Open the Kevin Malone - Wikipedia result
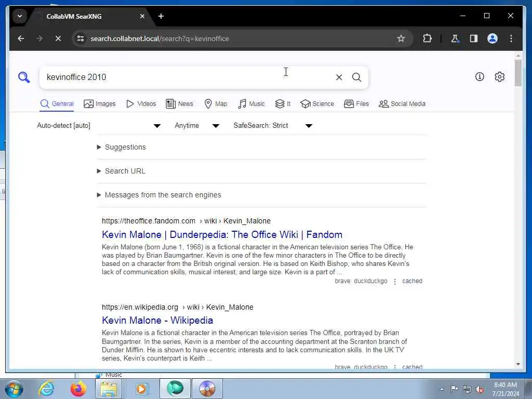This screenshot has width=532, height=399. click(157, 320)
